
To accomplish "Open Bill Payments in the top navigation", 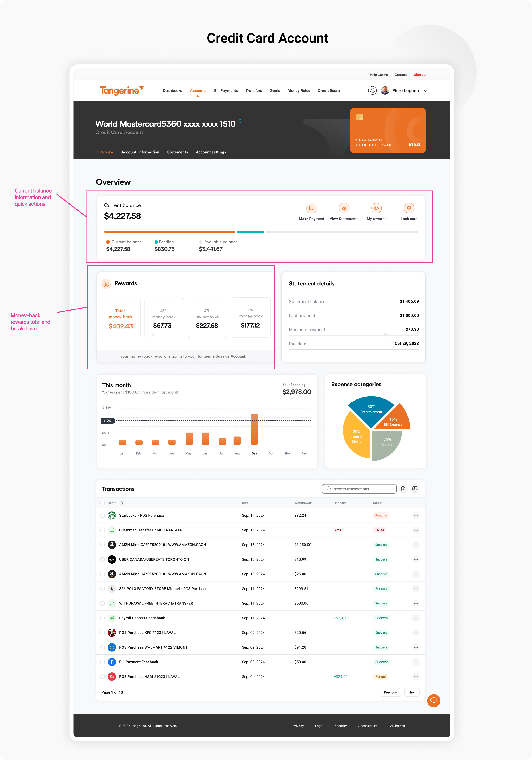I will pyautogui.click(x=226, y=91).
